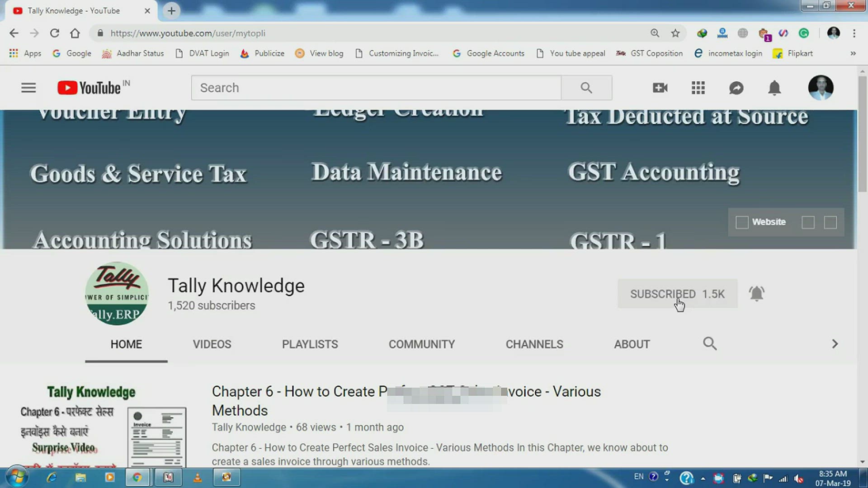Reload the page
Image resolution: width=868 pixels, height=488 pixels.
click(55, 33)
